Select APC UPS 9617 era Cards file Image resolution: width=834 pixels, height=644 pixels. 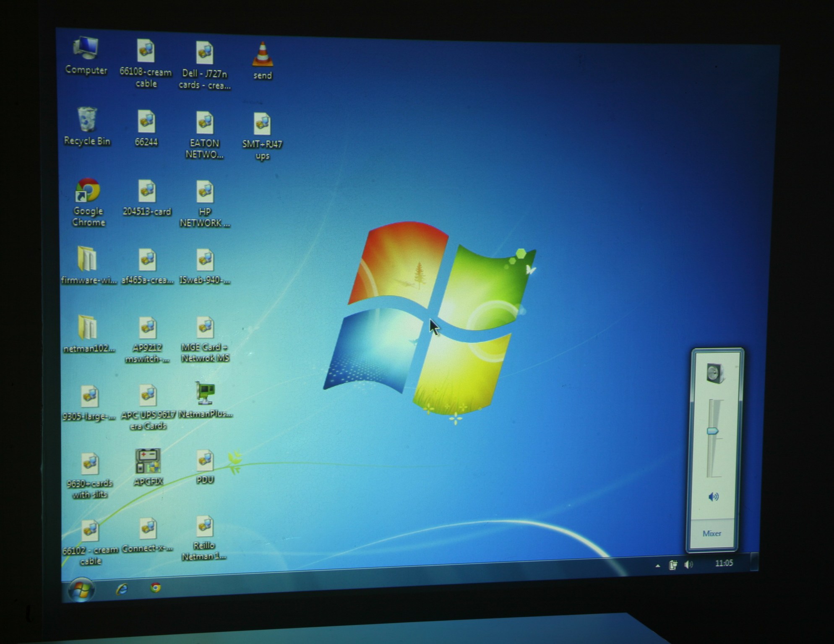[x=148, y=408]
